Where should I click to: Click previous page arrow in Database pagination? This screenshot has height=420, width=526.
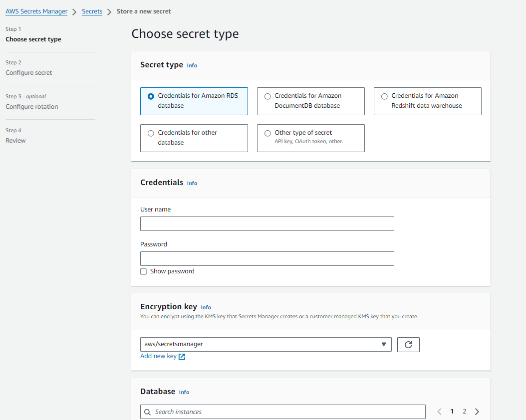click(x=439, y=412)
